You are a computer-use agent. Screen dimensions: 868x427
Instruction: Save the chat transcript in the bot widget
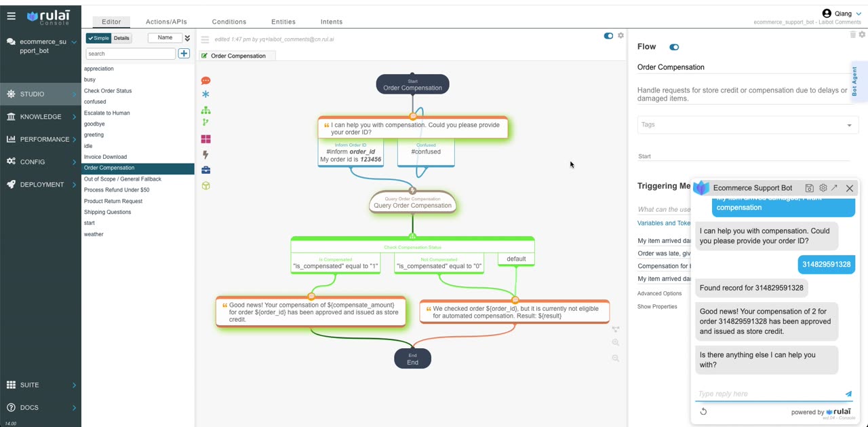[809, 188]
